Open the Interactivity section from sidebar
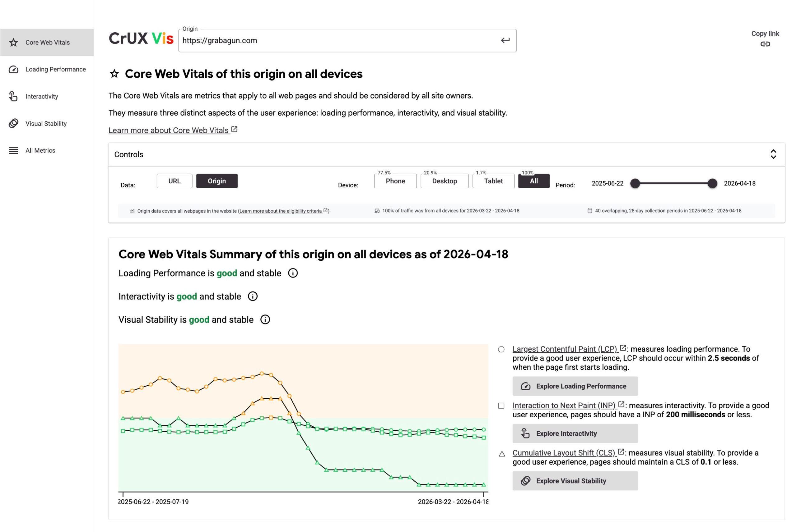The image size is (801, 532). click(x=41, y=96)
